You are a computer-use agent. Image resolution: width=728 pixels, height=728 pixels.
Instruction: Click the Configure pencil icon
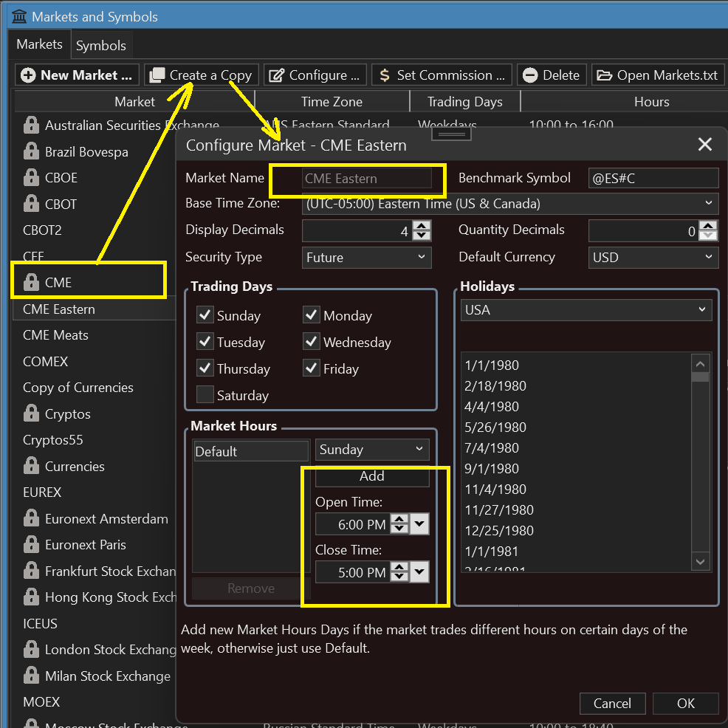coord(277,75)
